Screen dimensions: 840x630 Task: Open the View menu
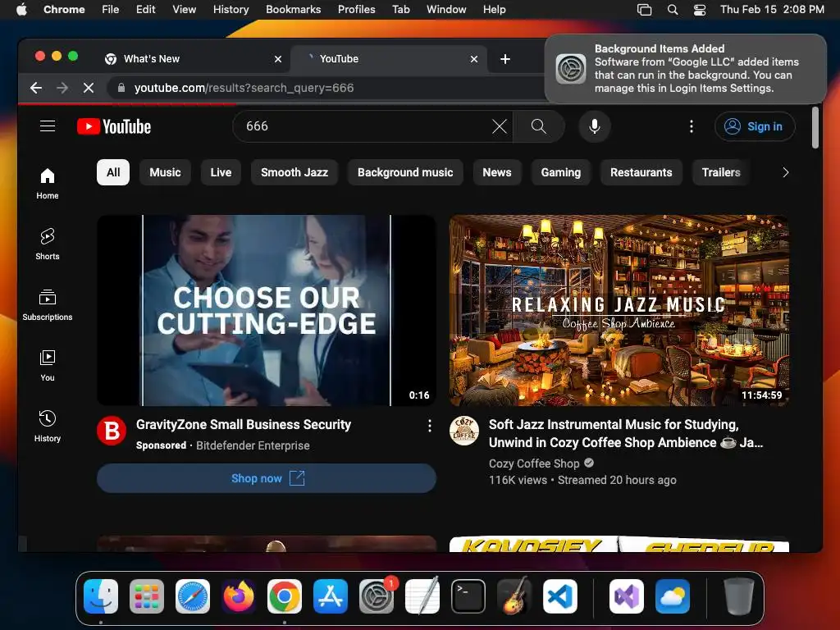tap(184, 10)
